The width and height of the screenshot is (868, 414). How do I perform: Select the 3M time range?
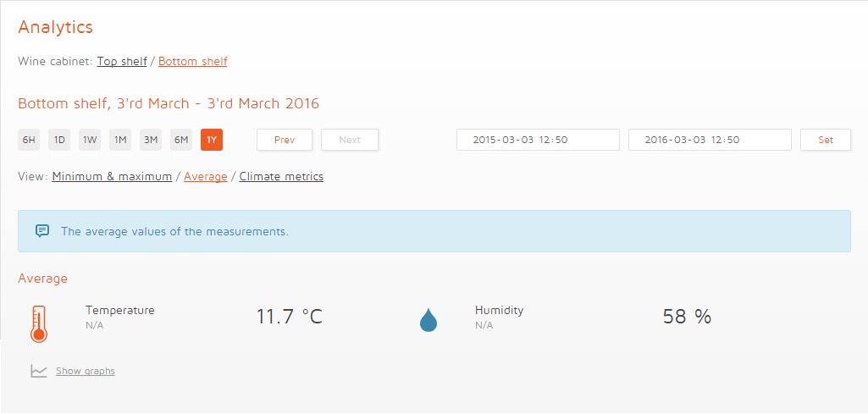pos(151,140)
